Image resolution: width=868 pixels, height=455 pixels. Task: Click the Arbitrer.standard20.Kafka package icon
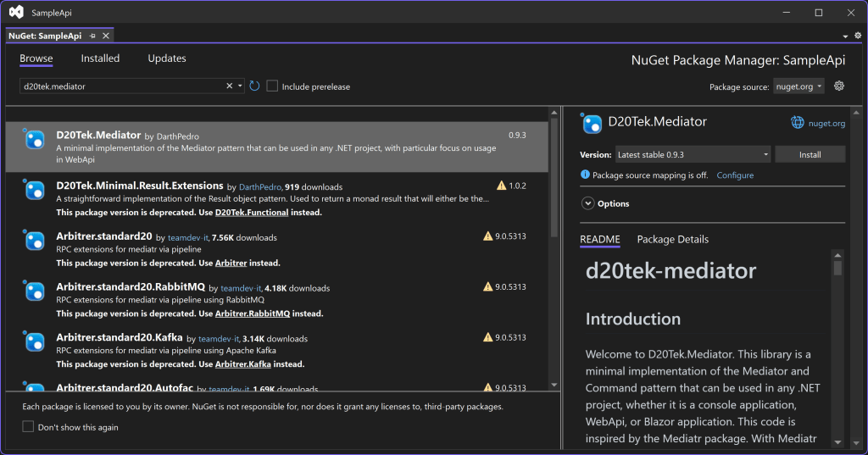35,342
